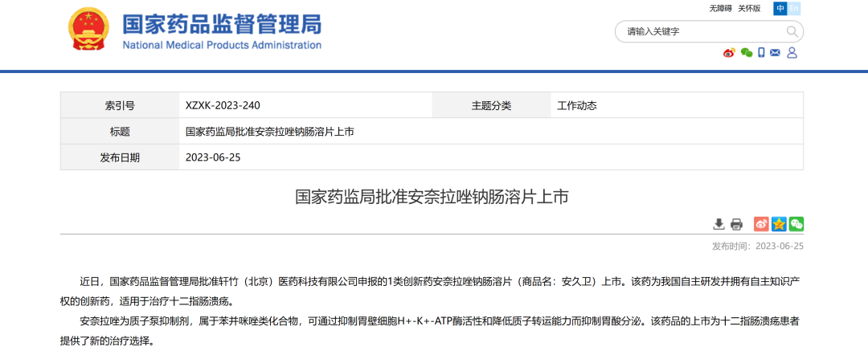Share article to Weibo red icon

click(762, 224)
